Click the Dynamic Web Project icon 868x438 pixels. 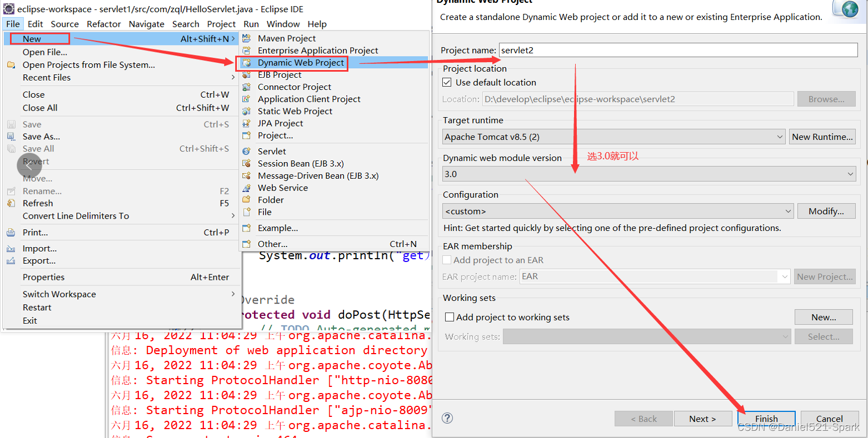click(247, 63)
